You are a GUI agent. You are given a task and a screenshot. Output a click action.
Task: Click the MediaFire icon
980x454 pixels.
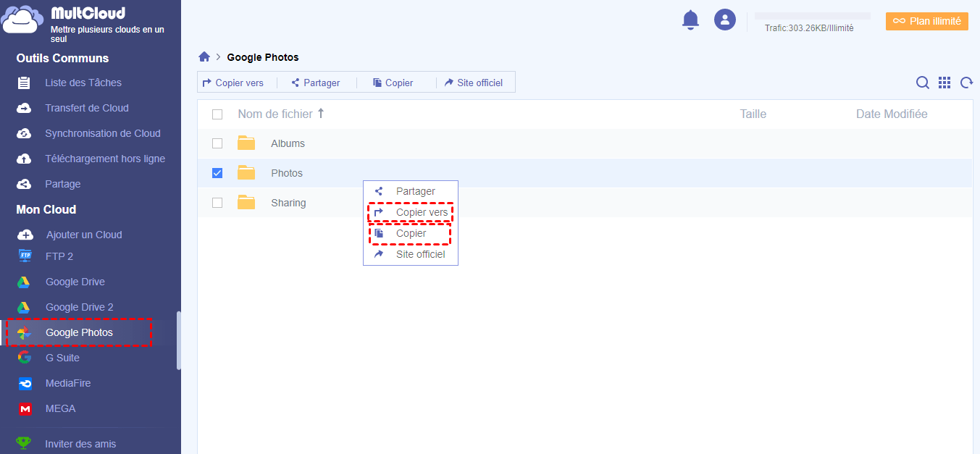pyautogui.click(x=25, y=383)
